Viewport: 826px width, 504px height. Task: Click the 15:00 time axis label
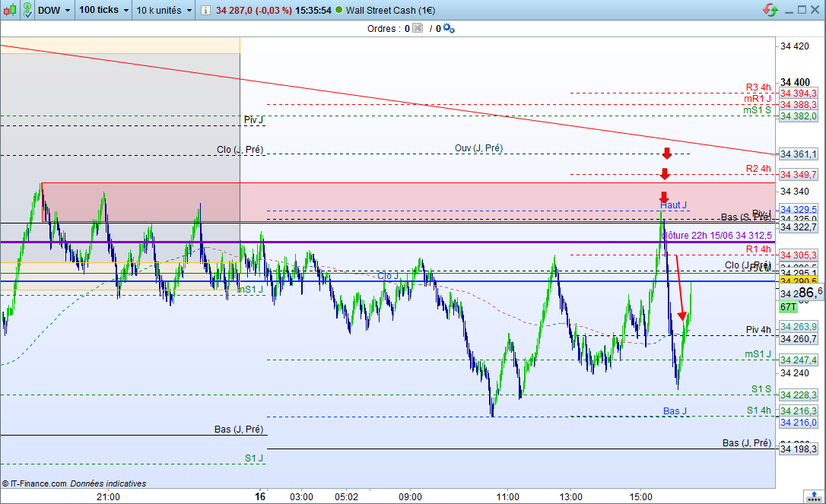[641, 496]
